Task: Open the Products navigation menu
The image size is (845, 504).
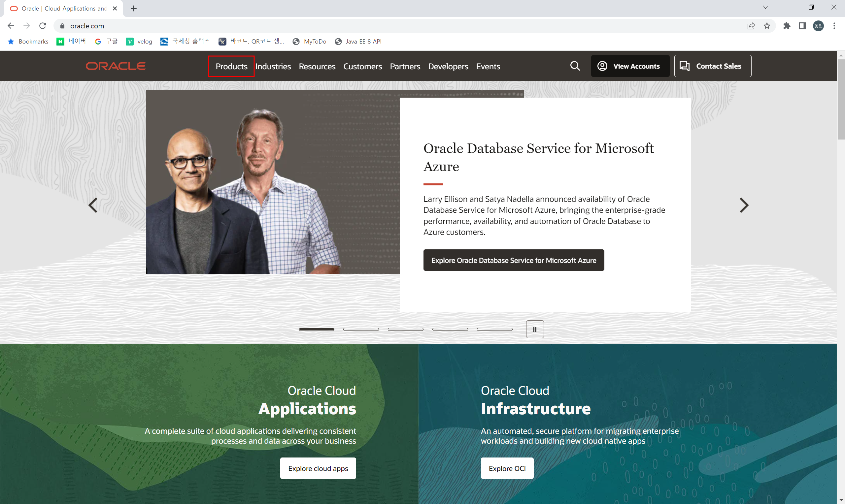Action: click(231, 66)
